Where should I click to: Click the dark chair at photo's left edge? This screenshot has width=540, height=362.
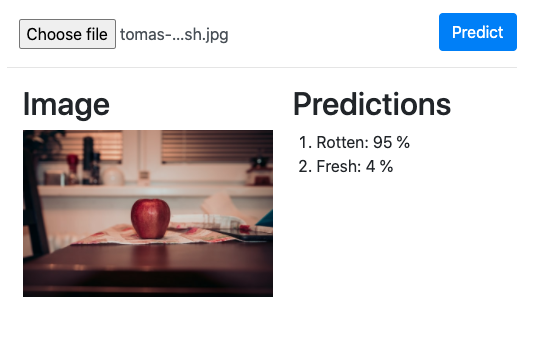click(x=34, y=203)
